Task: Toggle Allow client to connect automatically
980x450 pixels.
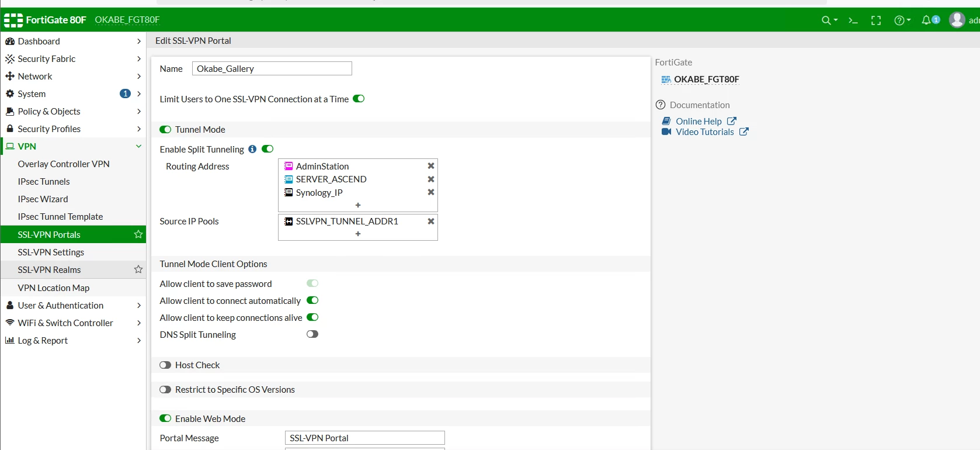Action: coord(312,300)
